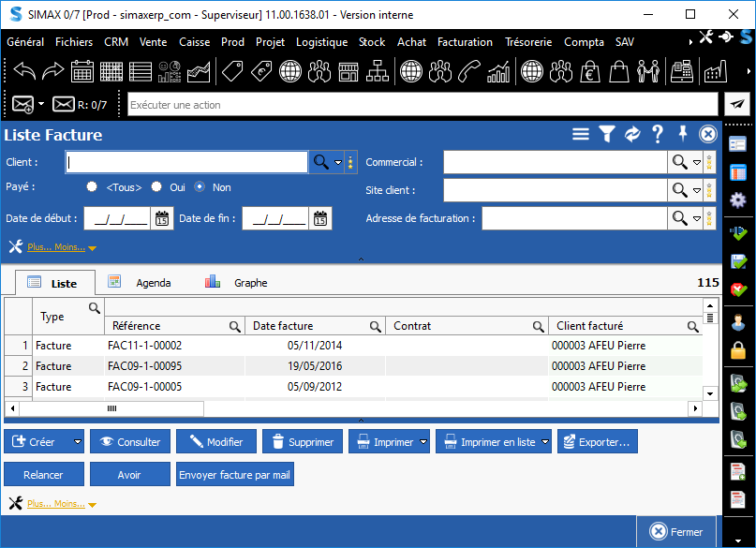Select the Payé 'Oui' radio button

(x=156, y=187)
